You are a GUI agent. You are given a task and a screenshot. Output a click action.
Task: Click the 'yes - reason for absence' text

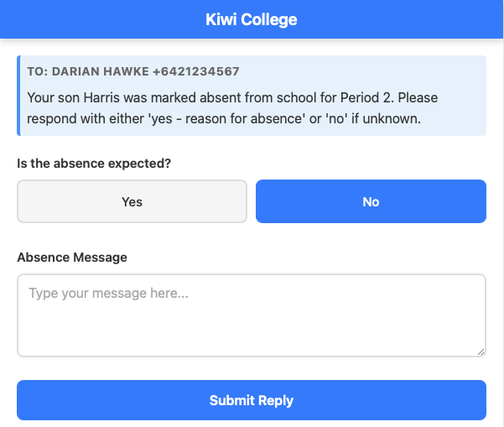tap(220, 118)
